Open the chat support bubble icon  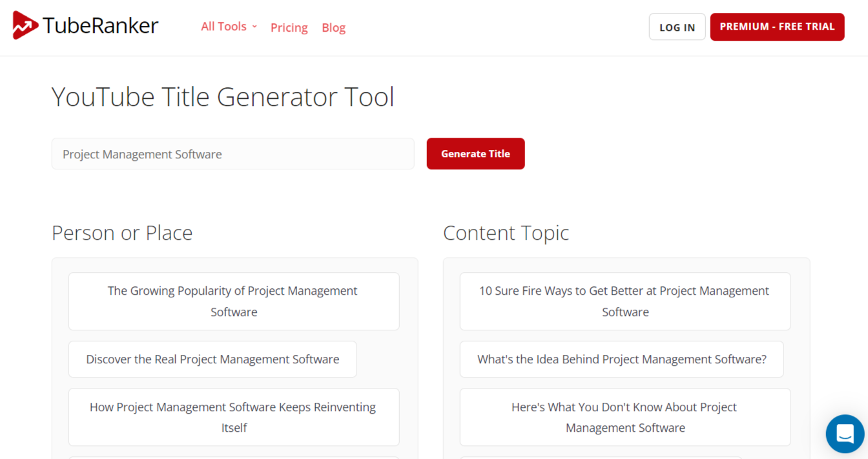845,434
